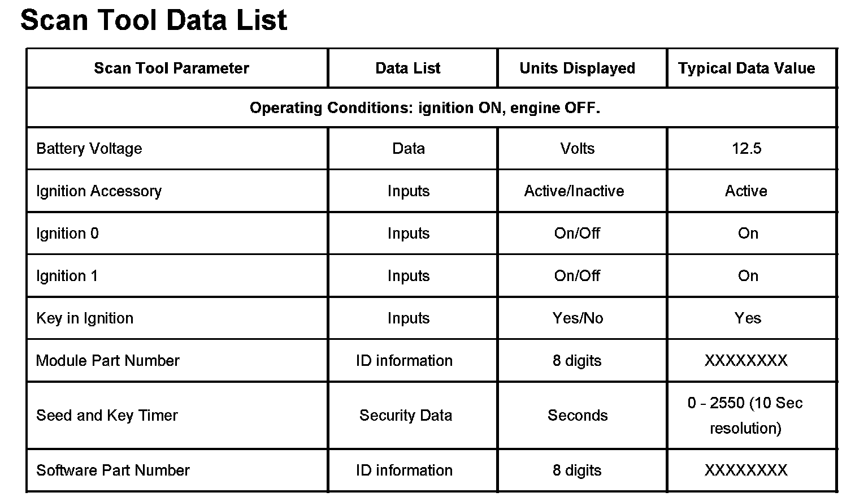Click the Software Part Number cell
This screenshot has width=868, height=501.
pyautogui.click(x=113, y=470)
